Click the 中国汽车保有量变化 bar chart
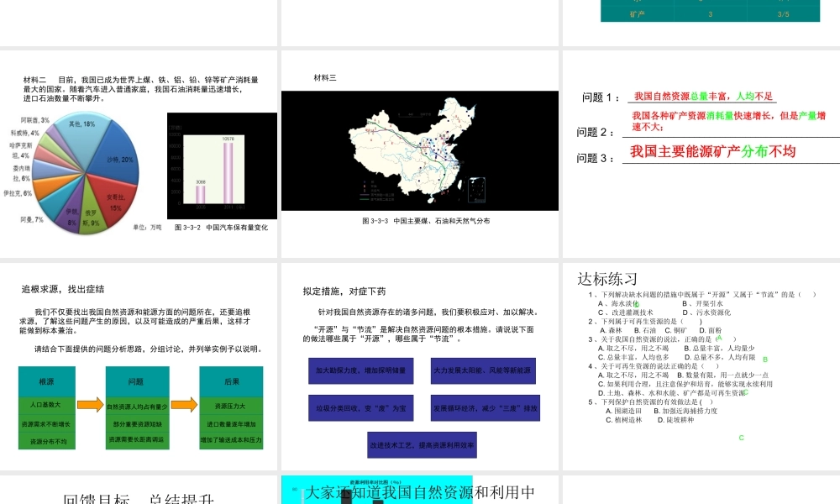This screenshot has width=840, height=504. (222, 165)
